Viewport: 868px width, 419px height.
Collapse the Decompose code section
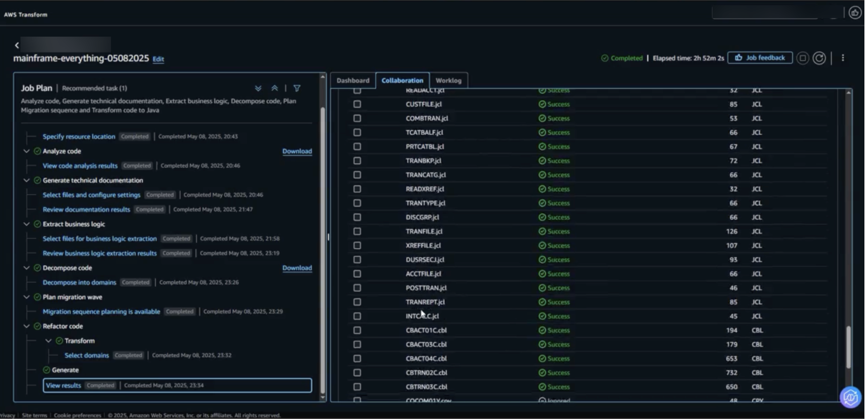[26, 268]
